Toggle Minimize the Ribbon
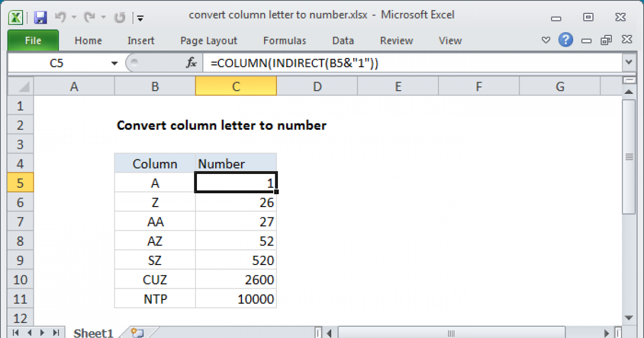This screenshot has width=644, height=338. (546, 40)
